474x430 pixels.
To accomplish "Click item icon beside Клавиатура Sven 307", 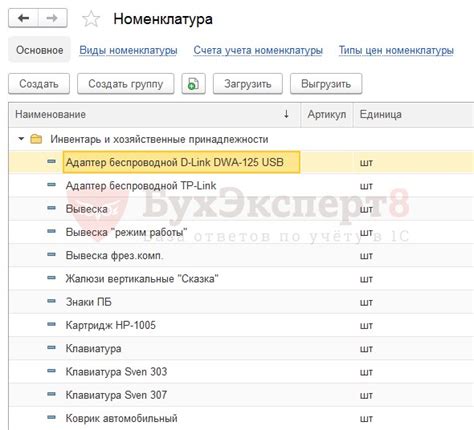I will (51, 394).
